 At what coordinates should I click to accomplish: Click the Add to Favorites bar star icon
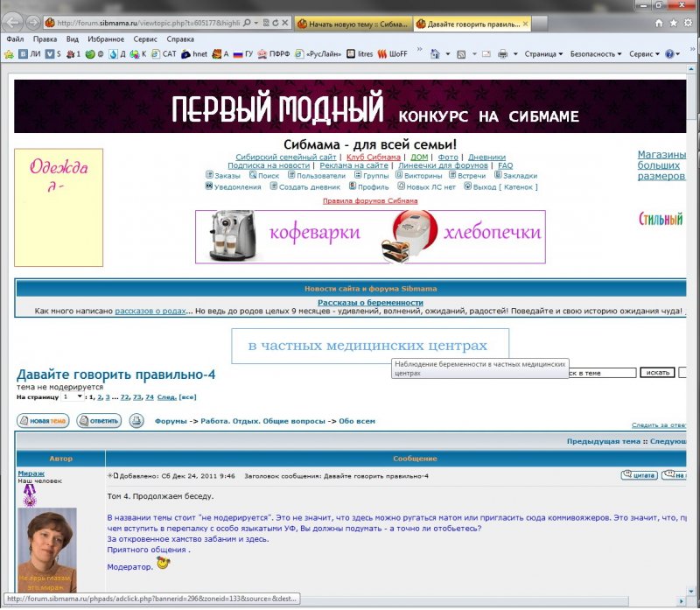(9, 54)
